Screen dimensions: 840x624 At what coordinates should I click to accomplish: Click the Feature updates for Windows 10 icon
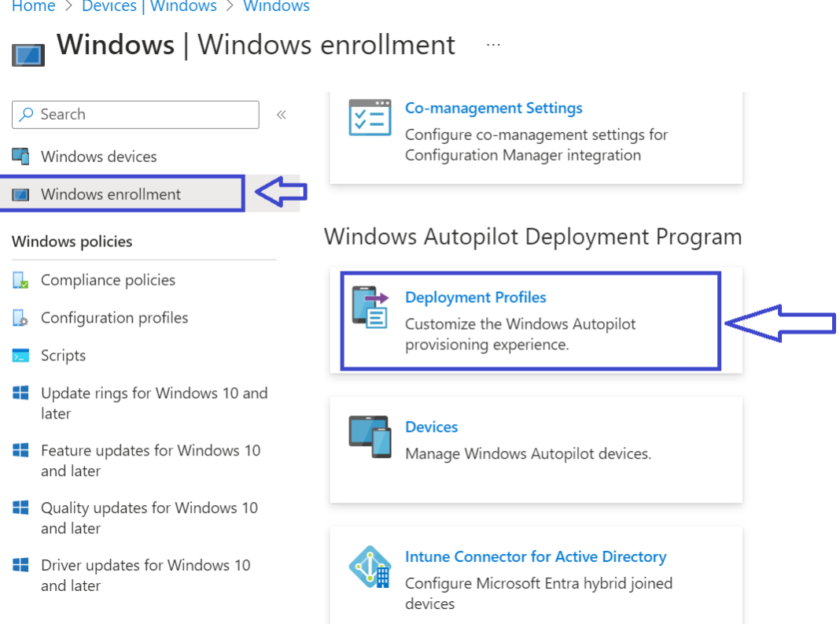pos(22,451)
